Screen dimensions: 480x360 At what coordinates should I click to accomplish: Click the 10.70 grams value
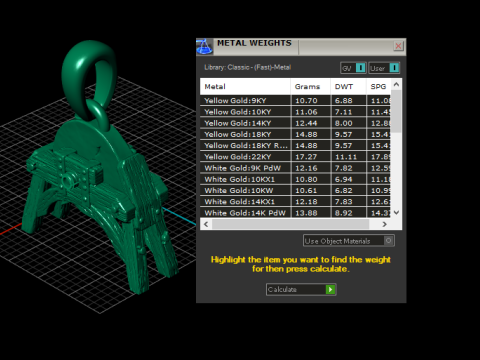(306, 101)
